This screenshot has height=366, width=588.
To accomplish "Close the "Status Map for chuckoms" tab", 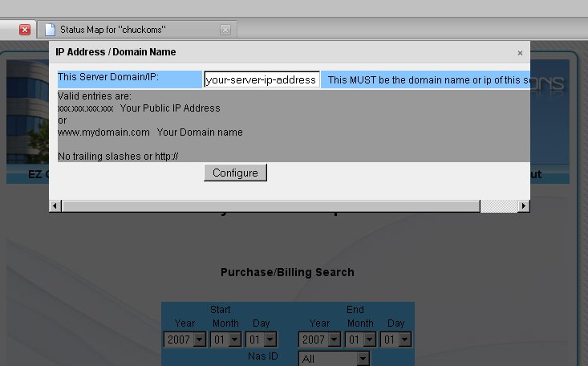I will [x=225, y=30].
